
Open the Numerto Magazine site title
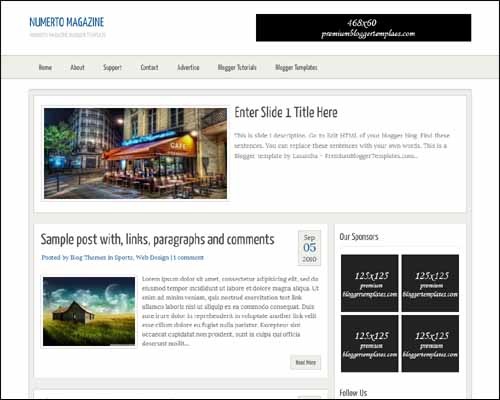[67, 22]
